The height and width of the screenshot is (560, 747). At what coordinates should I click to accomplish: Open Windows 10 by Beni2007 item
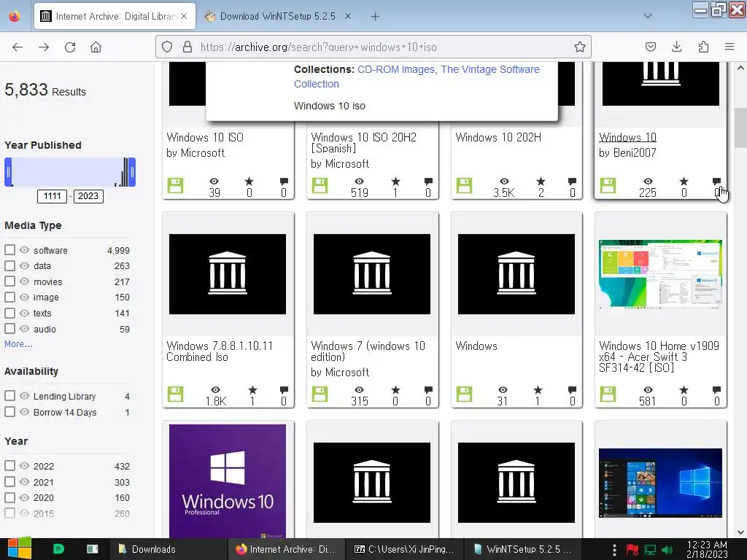coord(627,137)
